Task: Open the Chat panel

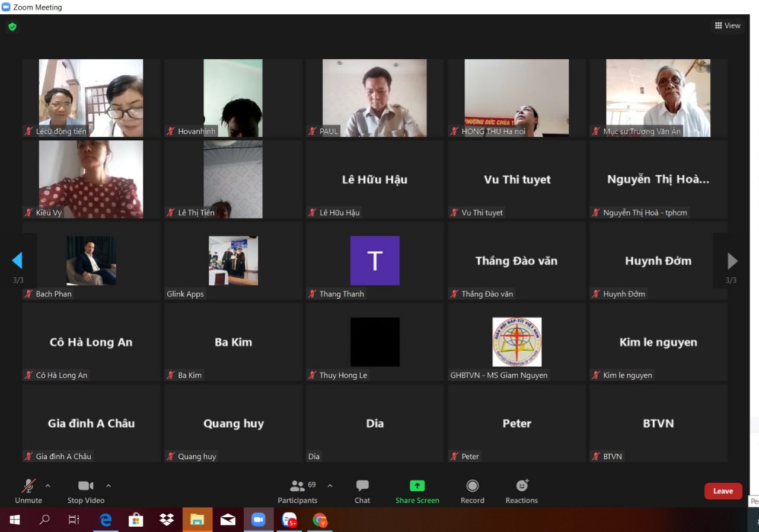Action: point(362,486)
